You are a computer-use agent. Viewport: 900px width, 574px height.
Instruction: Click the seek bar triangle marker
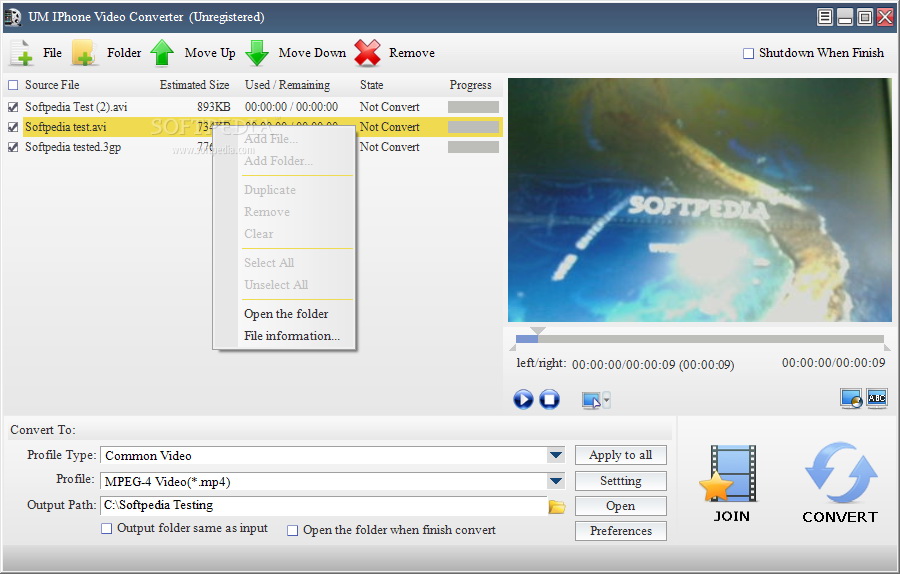point(537,331)
